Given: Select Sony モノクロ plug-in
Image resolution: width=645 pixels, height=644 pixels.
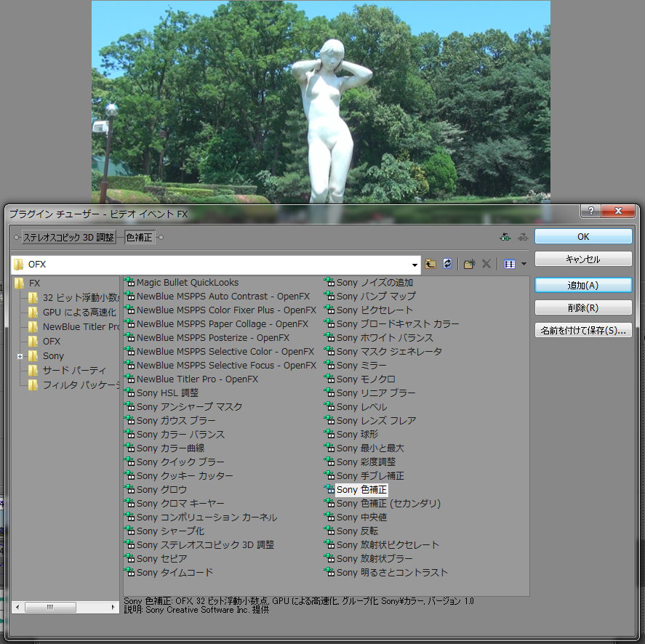Looking at the screenshot, I should click(x=360, y=379).
